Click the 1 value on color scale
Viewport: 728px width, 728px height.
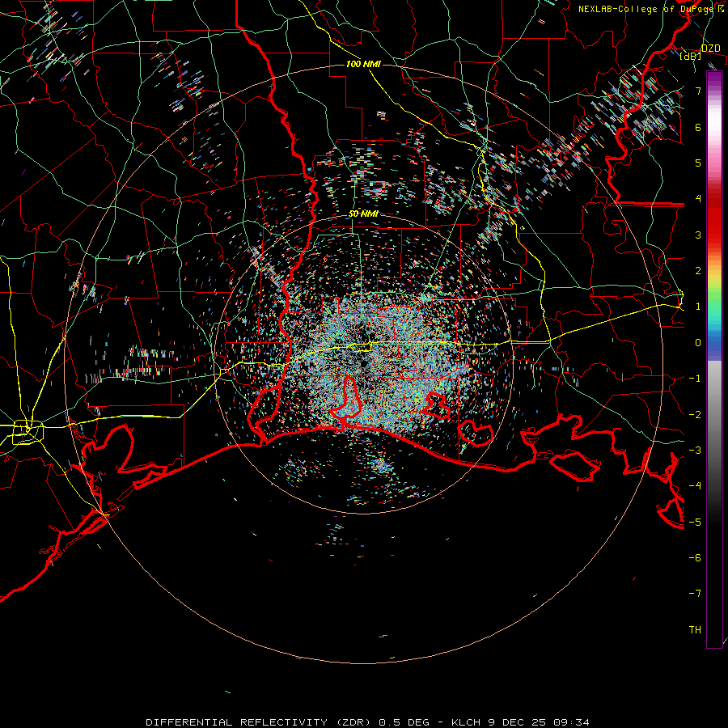tap(698, 307)
